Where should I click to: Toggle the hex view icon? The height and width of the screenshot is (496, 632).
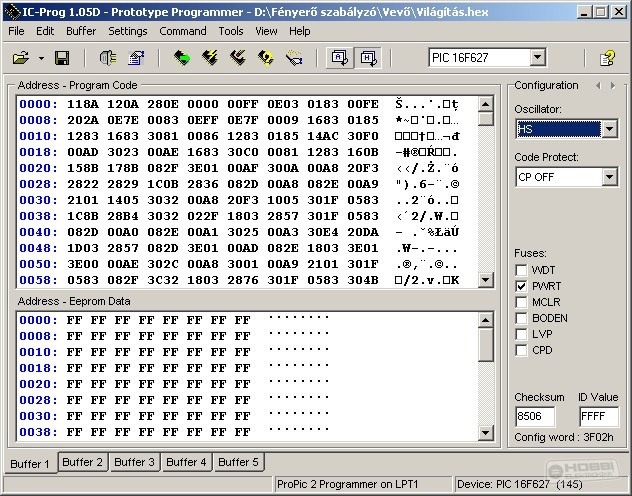point(368,58)
